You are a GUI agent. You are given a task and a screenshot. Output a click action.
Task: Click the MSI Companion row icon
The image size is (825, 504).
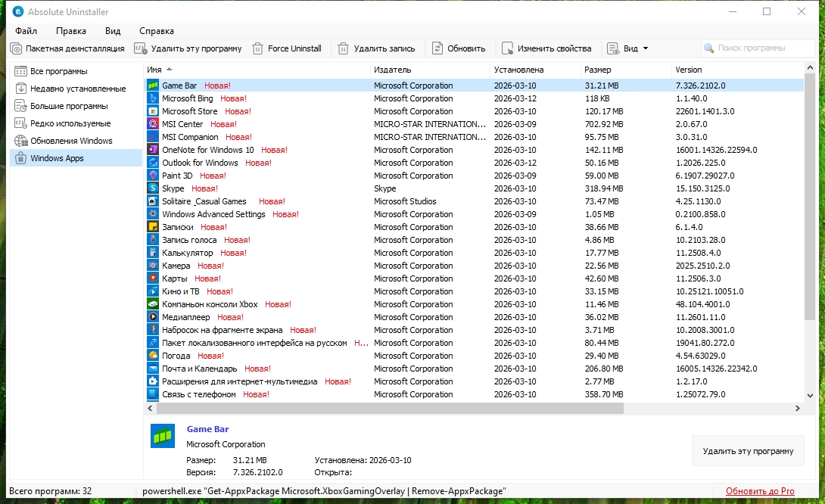pyautogui.click(x=153, y=137)
